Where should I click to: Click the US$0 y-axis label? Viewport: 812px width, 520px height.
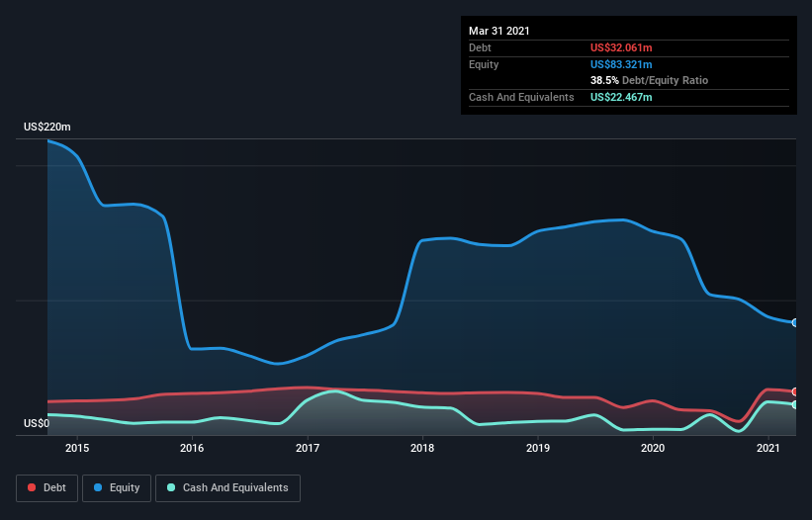[37, 423]
